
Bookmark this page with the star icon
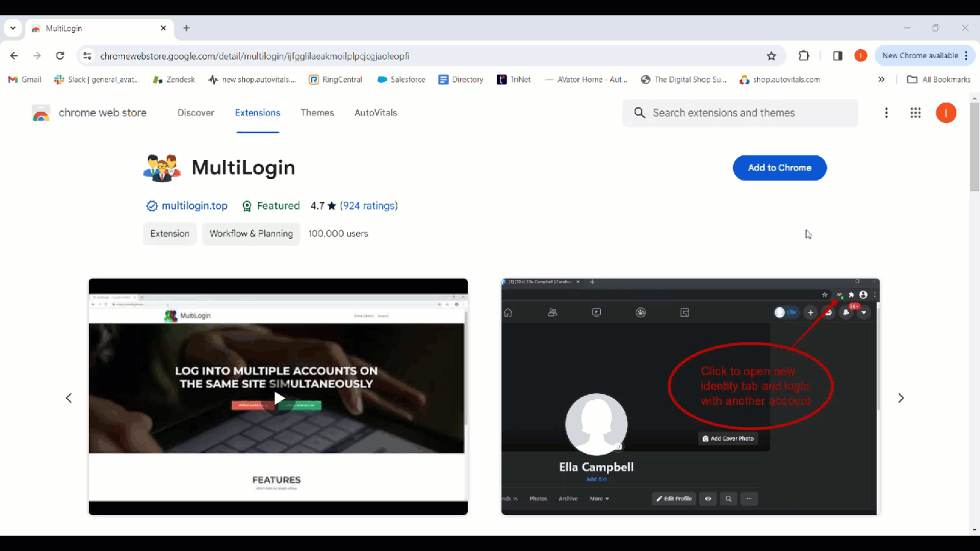point(772,56)
